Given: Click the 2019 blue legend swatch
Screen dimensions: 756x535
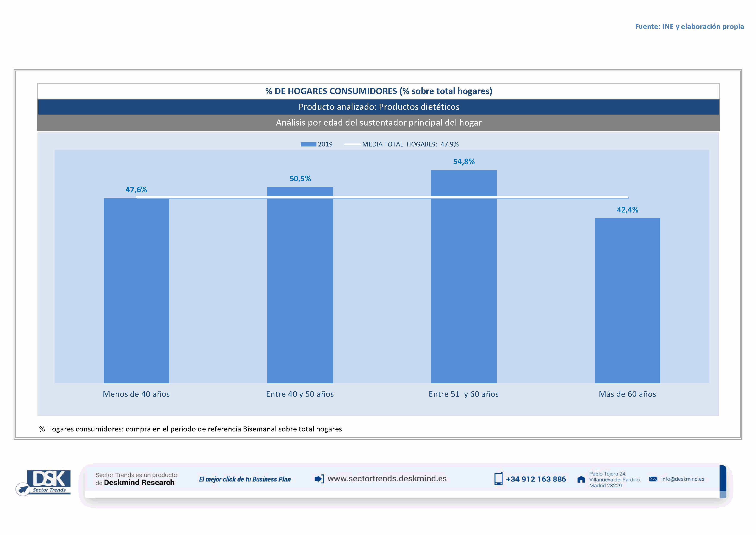Looking at the screenshot, I should 308,144.
